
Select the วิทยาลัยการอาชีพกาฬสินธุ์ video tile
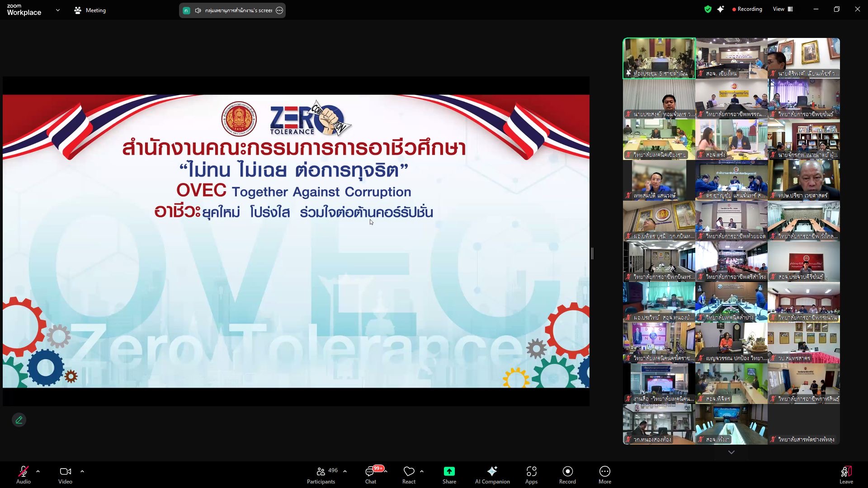click(x=804, y=384)
